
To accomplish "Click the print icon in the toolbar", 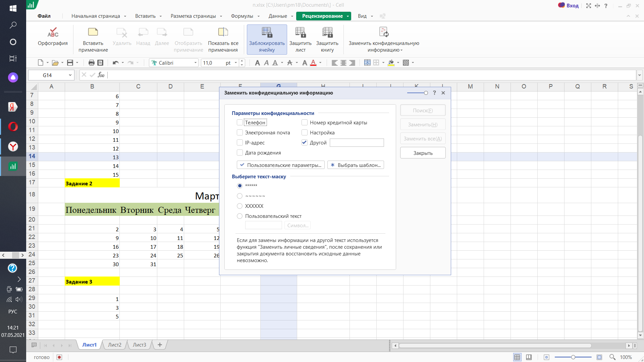I will tap(91, 63).
